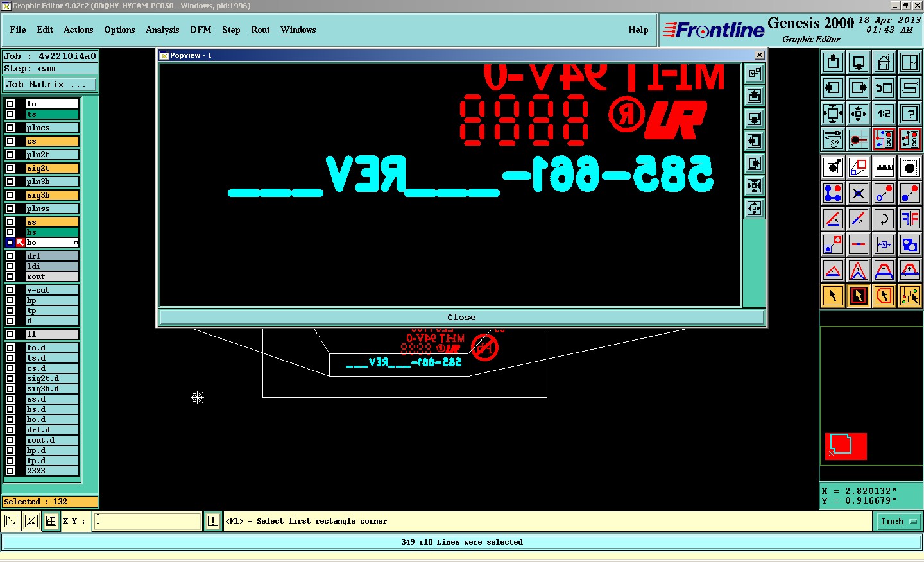
Task: Open the Actions menu
Action: pos(78,30)
